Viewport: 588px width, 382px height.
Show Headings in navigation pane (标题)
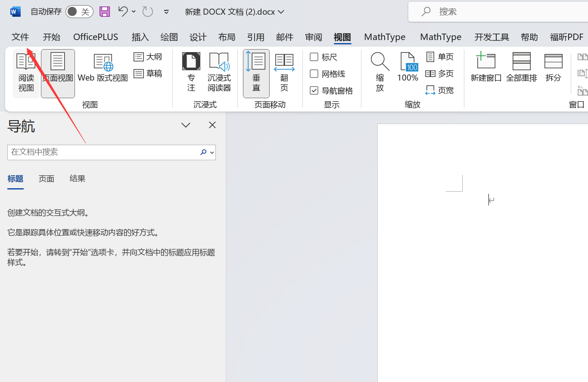point(16,179)
